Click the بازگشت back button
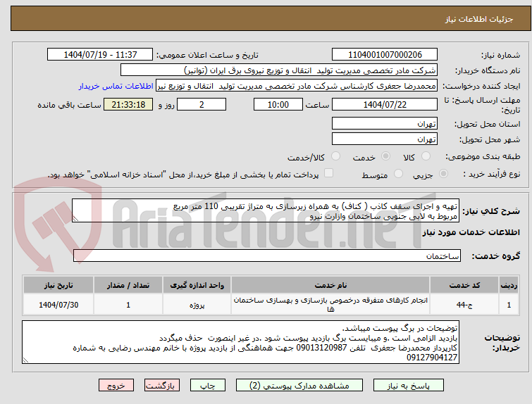 (x=161, y=386)
